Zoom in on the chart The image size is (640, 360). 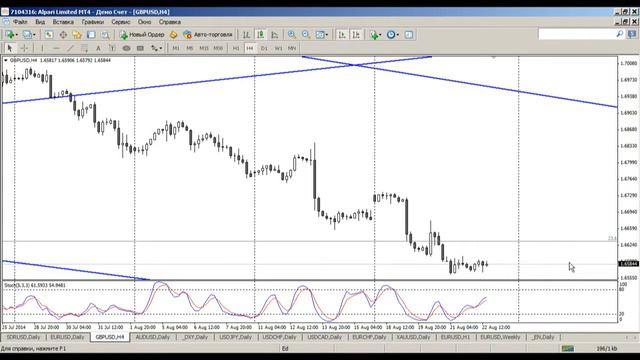pos(292,35)
